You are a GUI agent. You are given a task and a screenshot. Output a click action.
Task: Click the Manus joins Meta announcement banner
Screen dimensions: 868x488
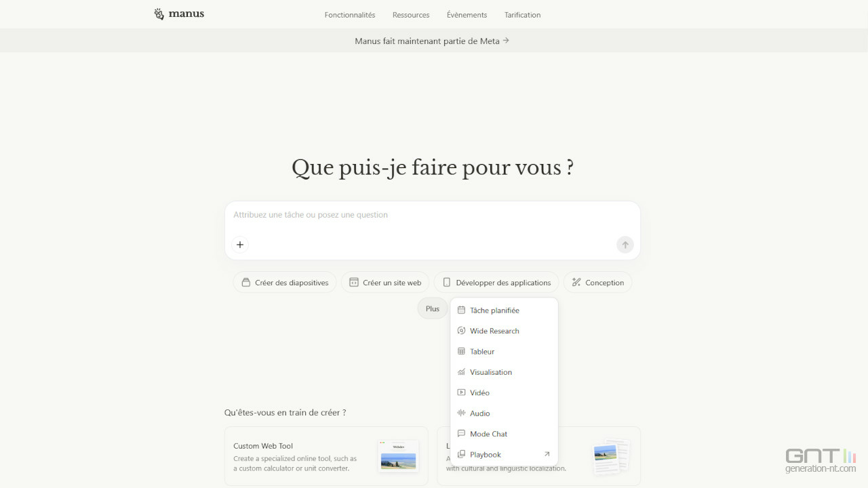coord(432,41)
